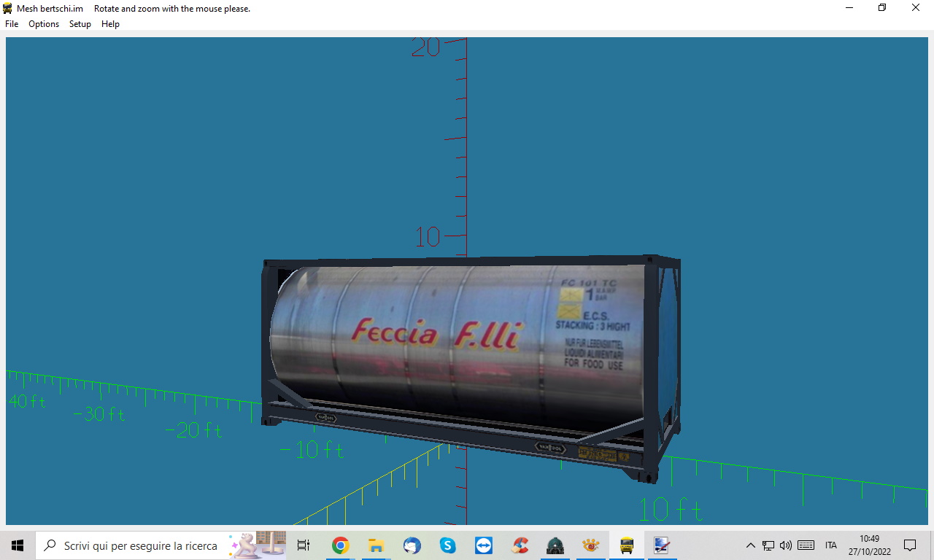The width and height of the screenshot is (934, 560).
Task: Open network status in system tray
Action: point(768,545)
